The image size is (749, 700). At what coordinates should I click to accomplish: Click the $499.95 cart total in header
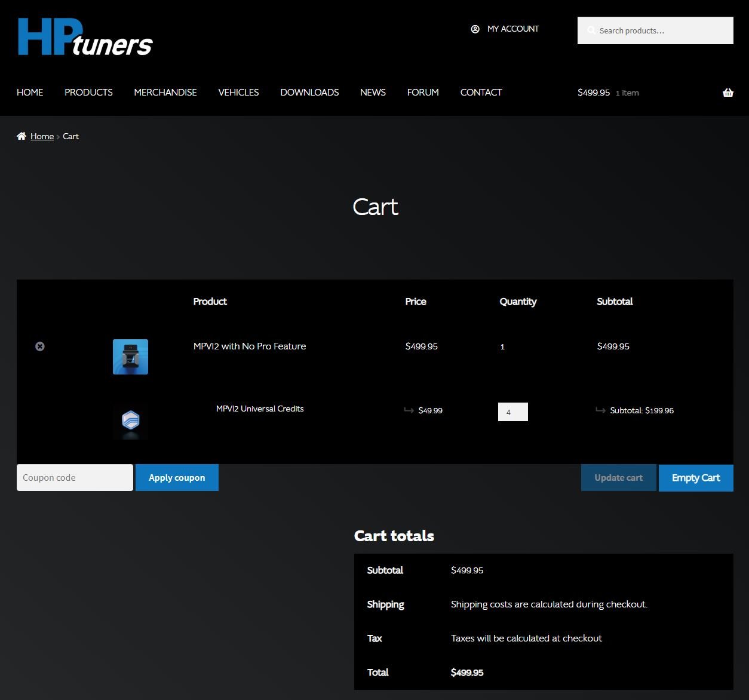point(594,93)
